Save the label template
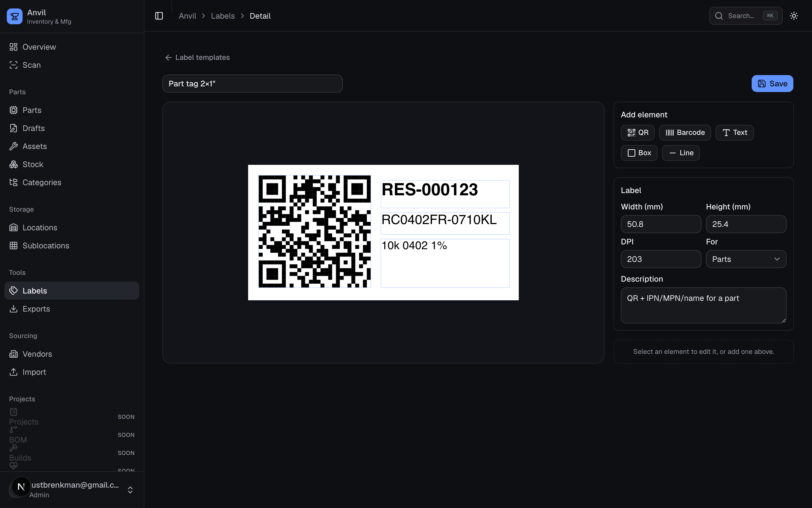This screenshot has width=812, height=508. [772, 84]
